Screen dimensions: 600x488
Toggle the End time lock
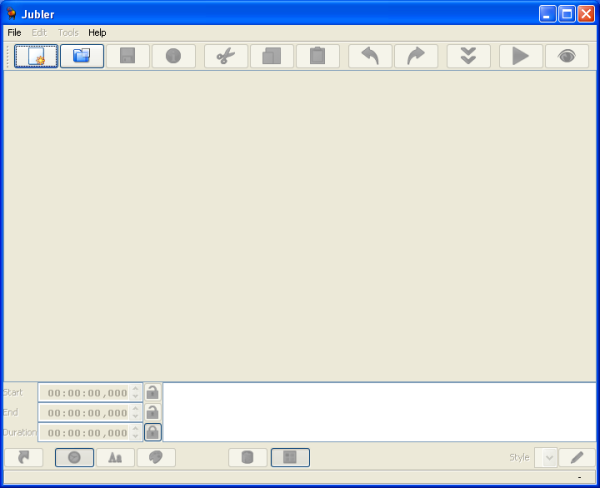click(x=152, y=412)
